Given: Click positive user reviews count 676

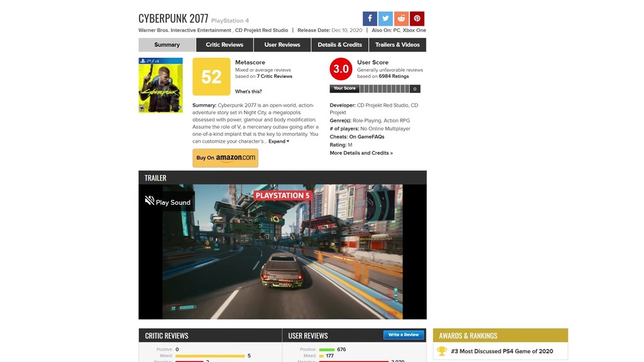Looking at the screenshot, I should click(x=341, y=349).
